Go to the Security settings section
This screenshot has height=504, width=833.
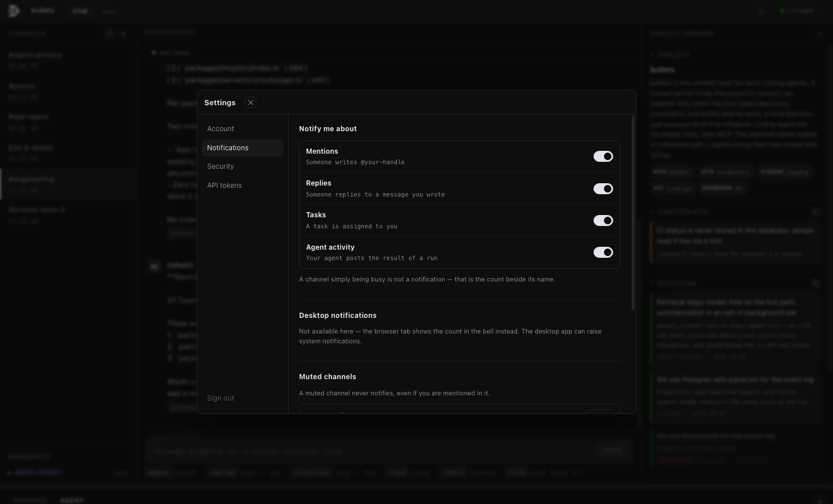pos(242,166)
